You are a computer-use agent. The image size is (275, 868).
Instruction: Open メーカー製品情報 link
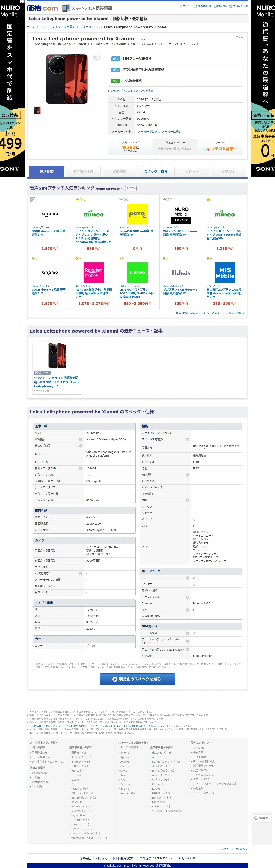(x=149, y=132)
